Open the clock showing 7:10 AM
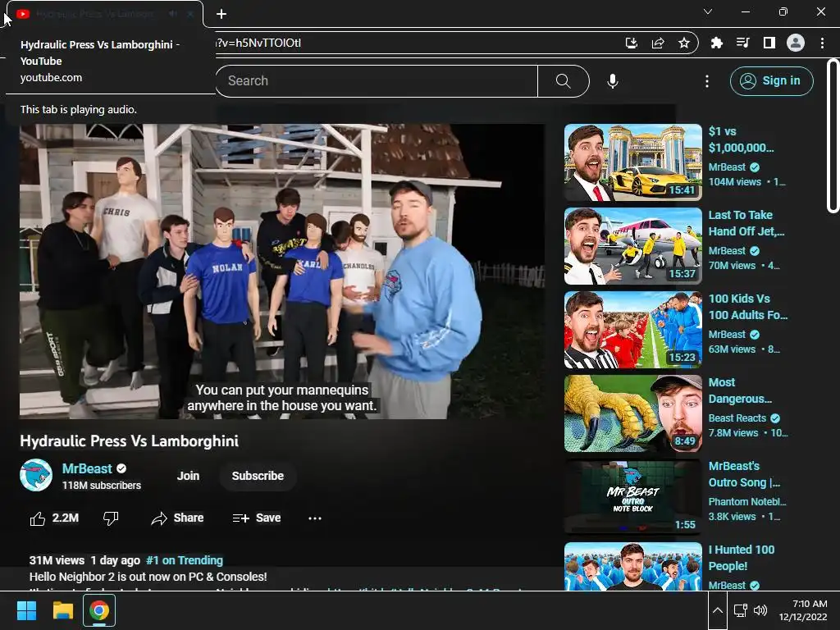 (803, 610)
